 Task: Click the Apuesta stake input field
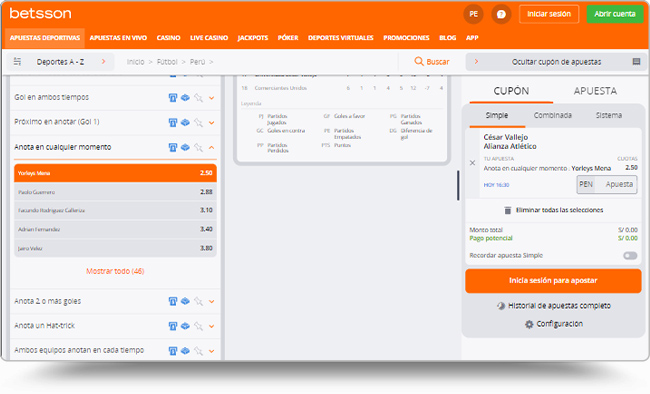tap(616, 185)
